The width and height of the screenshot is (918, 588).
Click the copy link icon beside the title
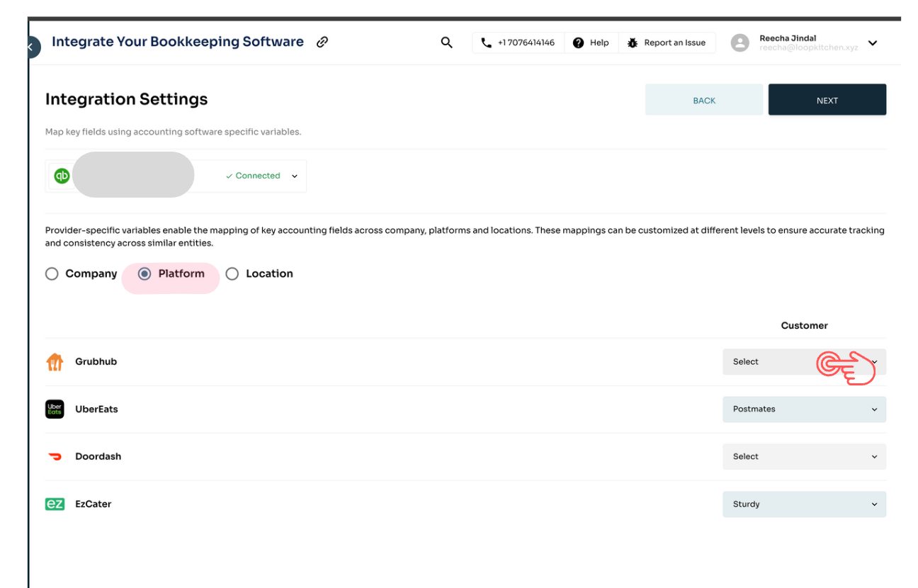point(322,42)
